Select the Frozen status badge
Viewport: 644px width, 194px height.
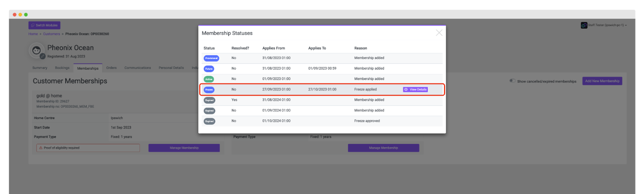209,90
